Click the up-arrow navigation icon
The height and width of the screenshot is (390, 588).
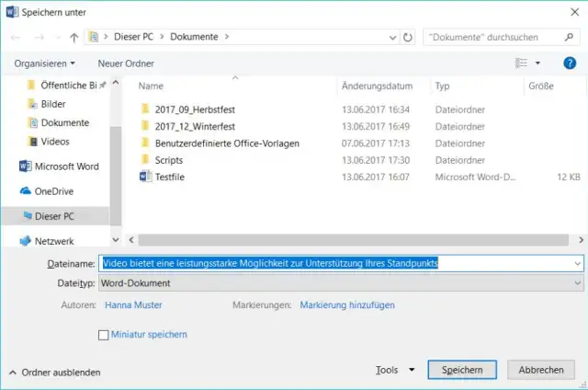[x=73, y=38]
